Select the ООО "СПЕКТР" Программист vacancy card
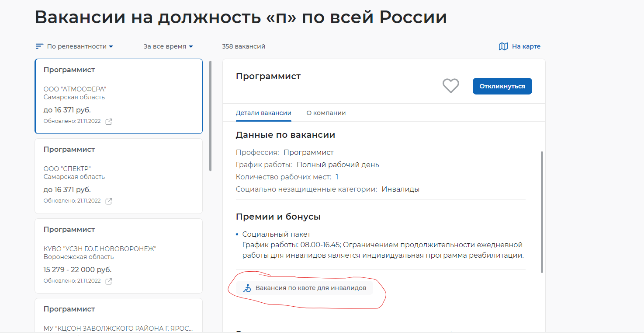Screen dimensions: 644x336 tap(118, 176)
